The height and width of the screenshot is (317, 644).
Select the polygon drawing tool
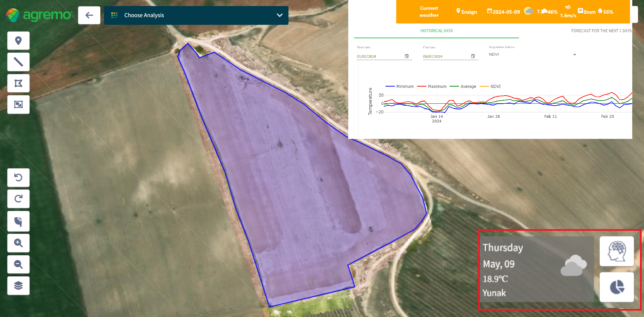coord(18,83)
